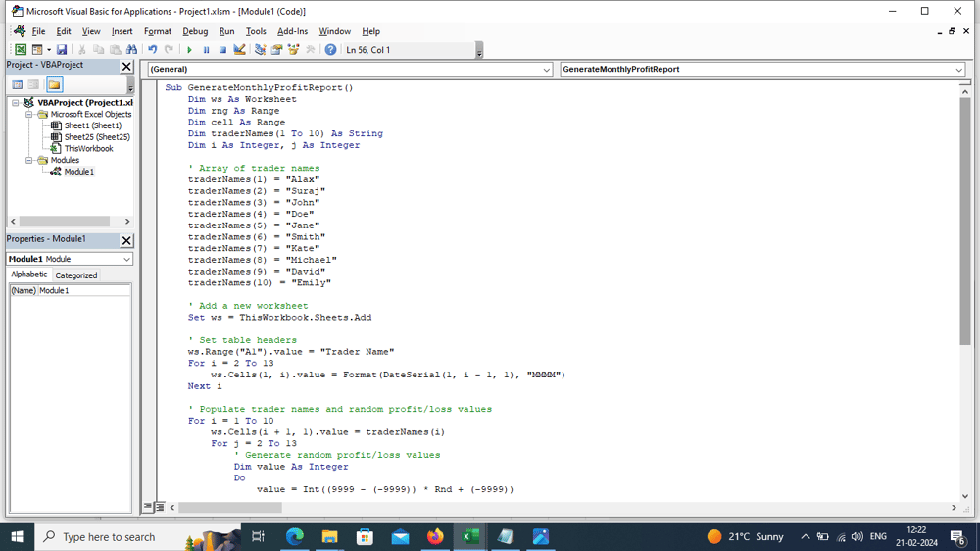This screenshot has width=980, height=551.
Task: Click the code horizontal scrollbar thumb
Action: [230, 508]
